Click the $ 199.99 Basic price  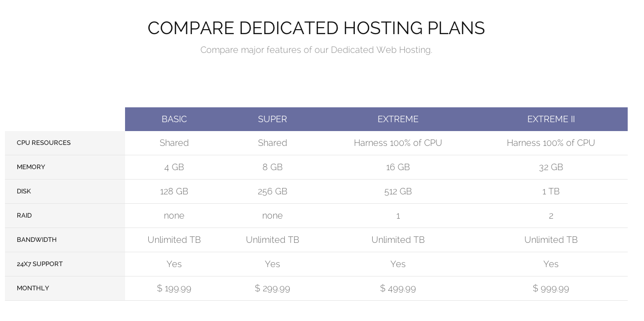point(174,288)
